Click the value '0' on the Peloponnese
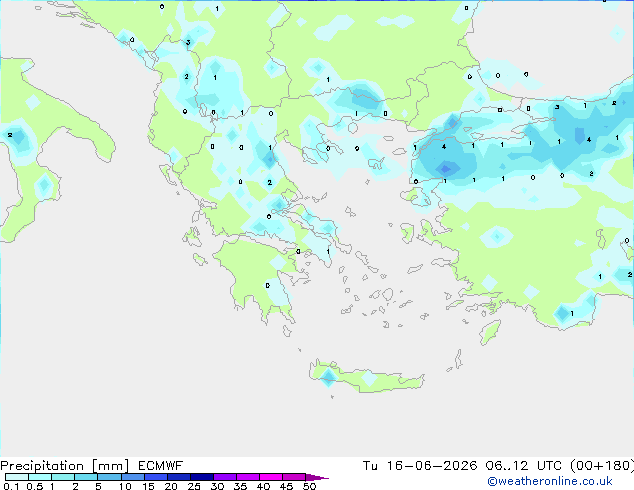This screenshot has height=490, width=634. coord(267,285)
